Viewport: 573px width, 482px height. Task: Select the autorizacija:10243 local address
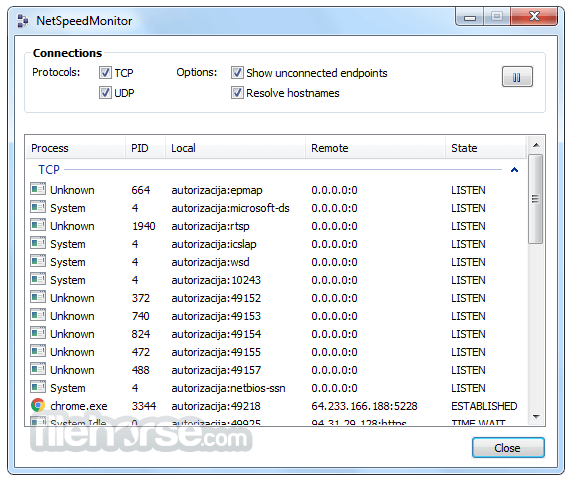click(216, 280)
